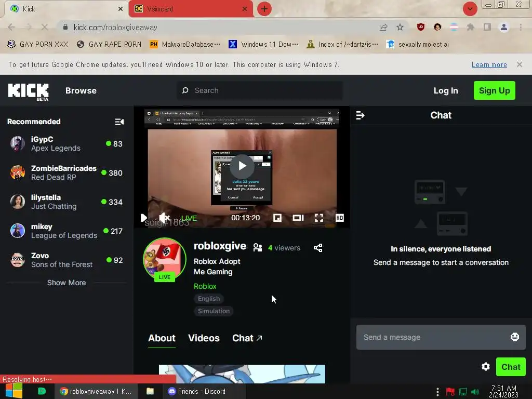Open the Chrome three-dot menu
Viewport: 532px width, 399px height.
(521, 27)
